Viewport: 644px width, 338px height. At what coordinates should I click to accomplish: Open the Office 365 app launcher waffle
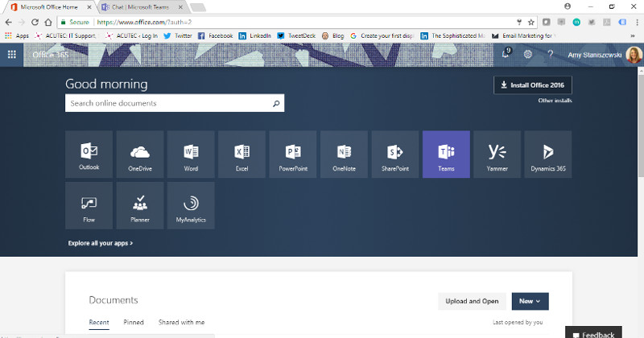12,55
